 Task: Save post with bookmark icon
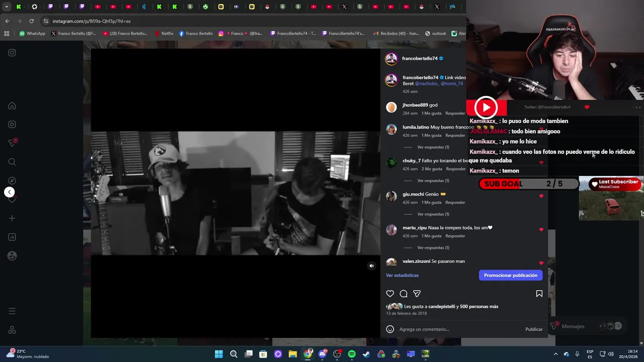coord(539,294)
